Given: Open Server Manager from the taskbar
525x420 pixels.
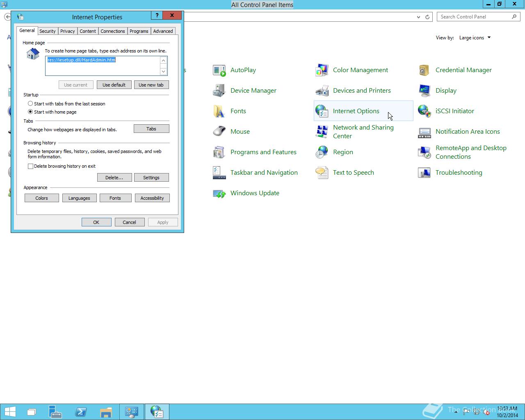Looking at the screenshot, I should (x=55, y=412).
